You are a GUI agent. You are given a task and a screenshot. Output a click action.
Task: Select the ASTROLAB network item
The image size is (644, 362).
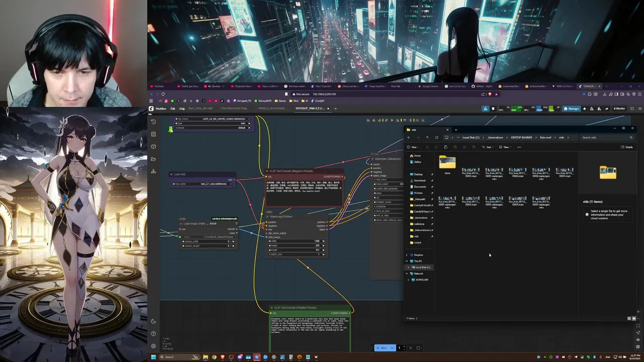[421, 280]
